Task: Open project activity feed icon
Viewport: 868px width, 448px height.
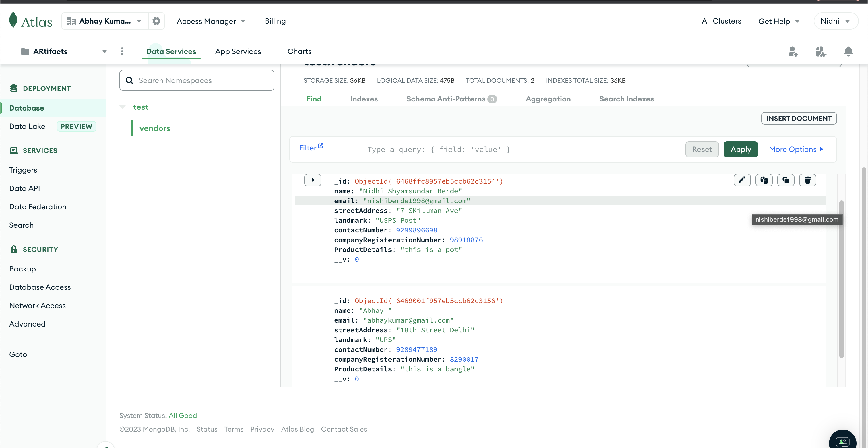Action: point(820,51)
